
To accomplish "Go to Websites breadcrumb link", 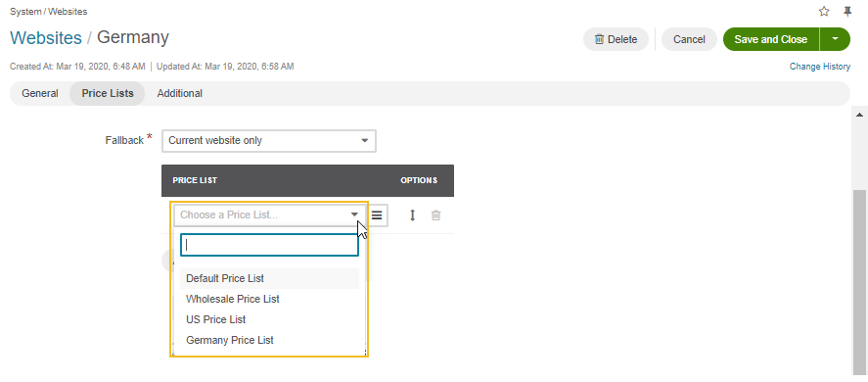I will click(46, 37).
